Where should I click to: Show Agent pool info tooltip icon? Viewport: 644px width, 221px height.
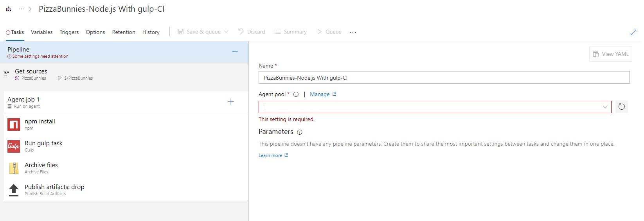(296, 94)
